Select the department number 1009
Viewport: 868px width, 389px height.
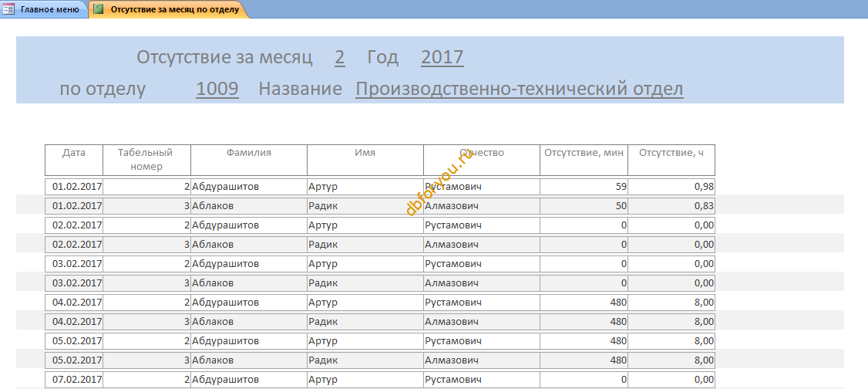pyautogui.click(x=217, y=89)
